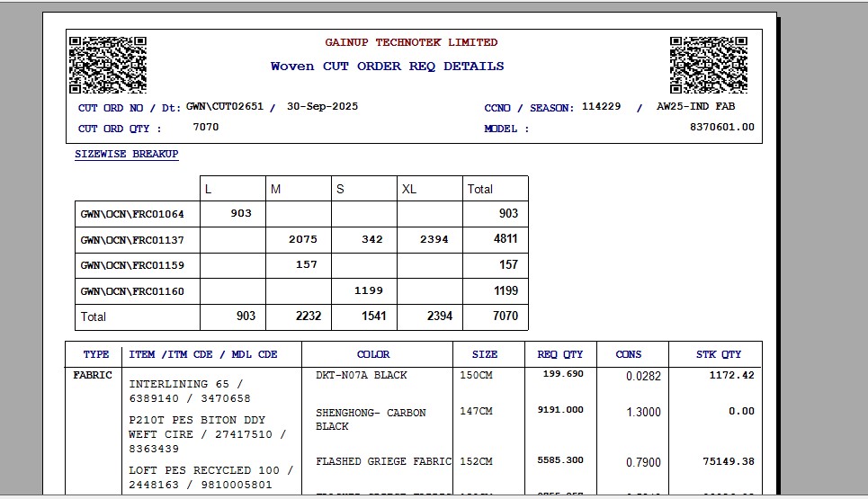Image resolution: width=868 pixels, height=499 pixels.
Task: Open the SIZEWISE BREAKUP link
Action: coord(126,155)
